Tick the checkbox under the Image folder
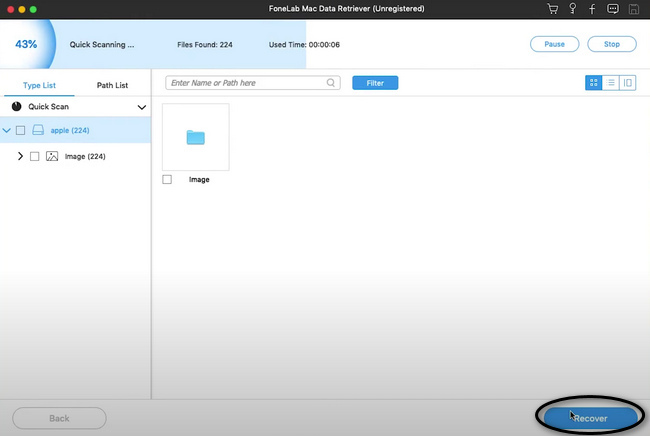The image size is (650, 436). [167, 179]
